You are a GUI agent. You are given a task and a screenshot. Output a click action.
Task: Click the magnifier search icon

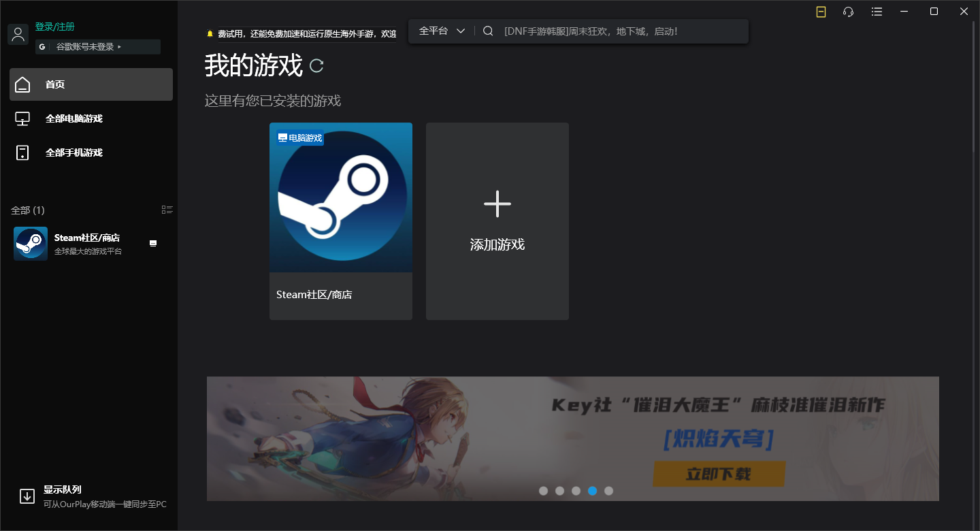pyautogui.click(x=488, y=31)
